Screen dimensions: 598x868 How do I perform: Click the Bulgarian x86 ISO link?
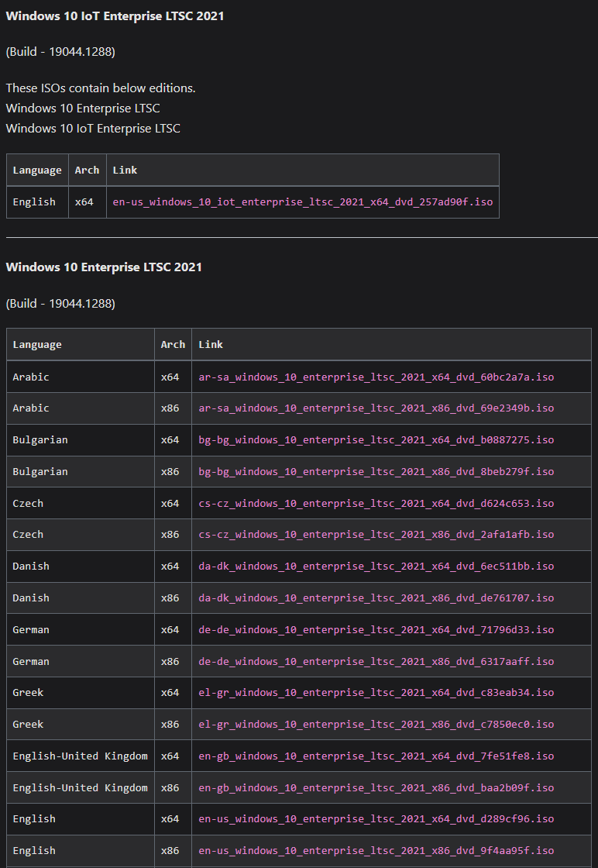376,472
